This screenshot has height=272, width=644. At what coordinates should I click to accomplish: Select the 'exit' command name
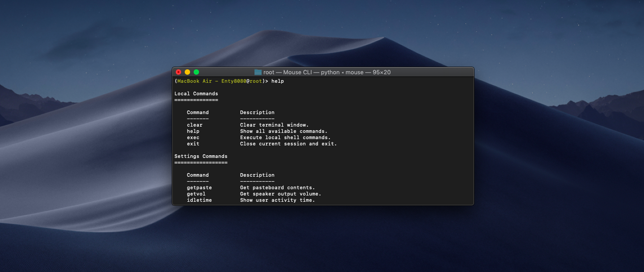[193, 144]
